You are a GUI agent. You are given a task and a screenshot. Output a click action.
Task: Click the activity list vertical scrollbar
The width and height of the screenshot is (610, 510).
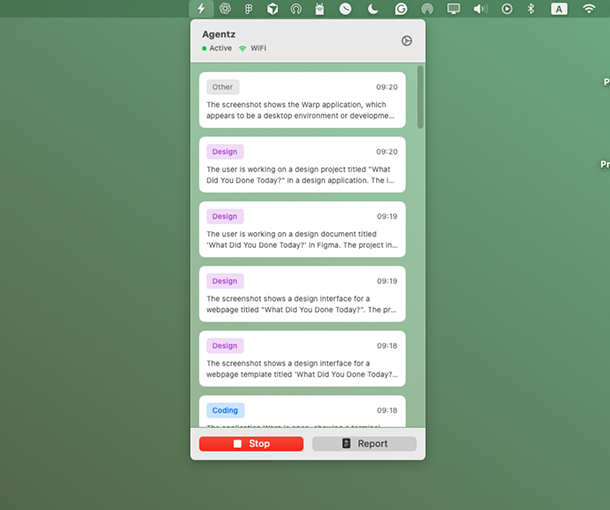(420, 98)
